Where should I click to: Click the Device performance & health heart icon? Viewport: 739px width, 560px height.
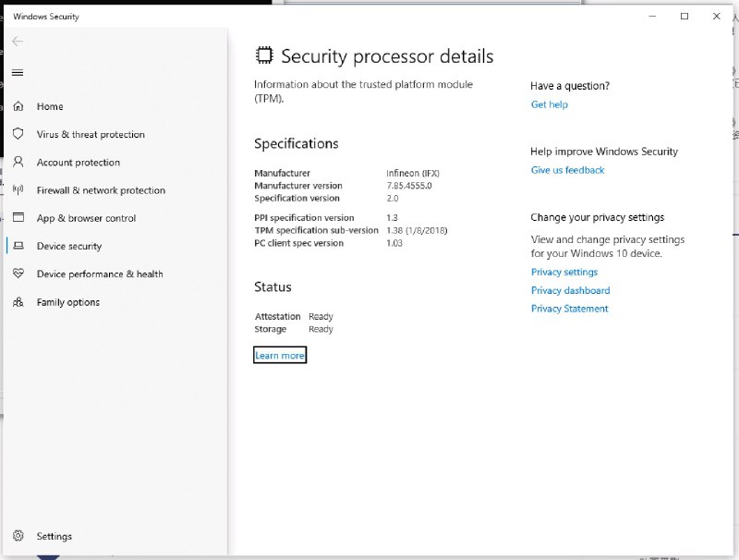[18, 274]
